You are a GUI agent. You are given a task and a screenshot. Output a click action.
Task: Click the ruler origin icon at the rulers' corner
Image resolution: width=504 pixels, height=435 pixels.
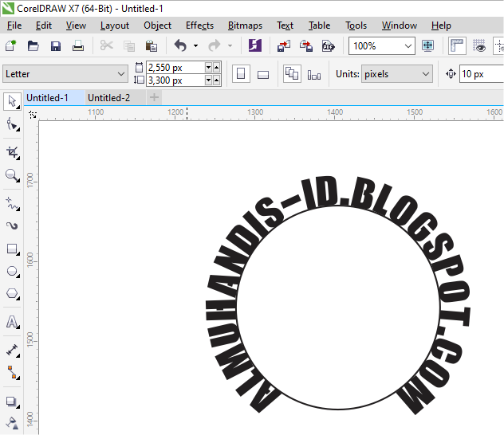[x=33, y=114]
